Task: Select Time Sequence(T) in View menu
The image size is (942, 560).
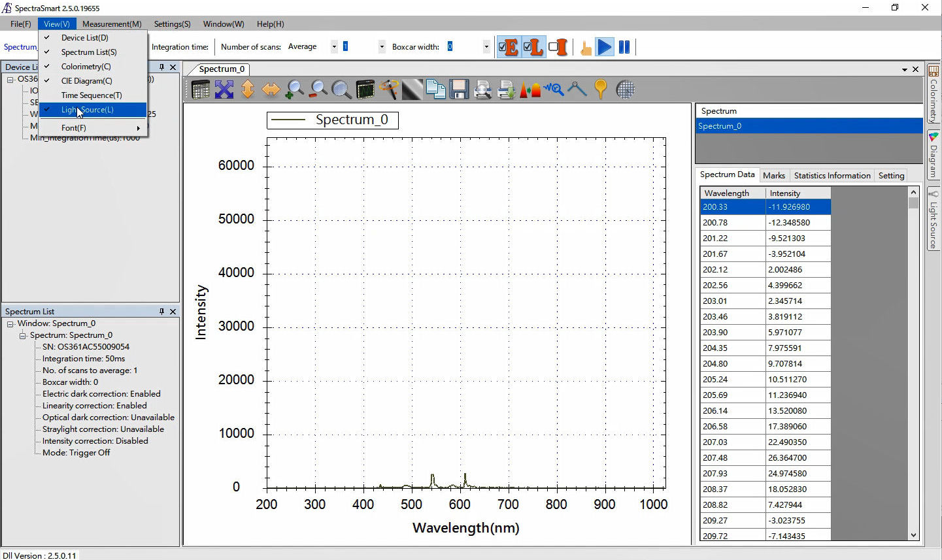Action: click(92, 95)
